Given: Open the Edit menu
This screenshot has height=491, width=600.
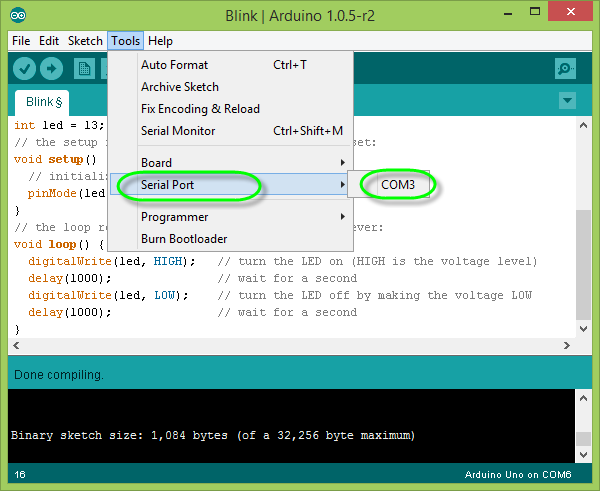Looking at the screenshot, I should [x=49, y=41].
